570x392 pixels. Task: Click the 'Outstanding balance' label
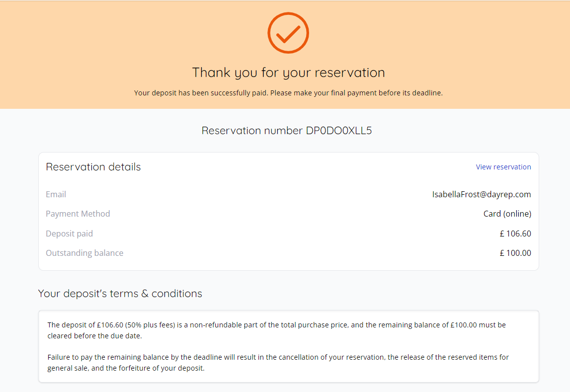(84, 253)
